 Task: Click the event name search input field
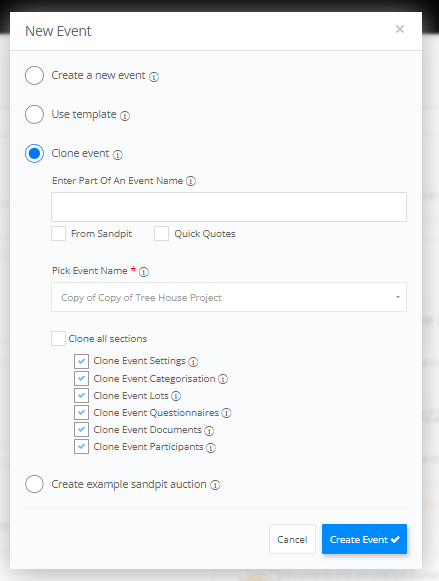tap(229, 207)
